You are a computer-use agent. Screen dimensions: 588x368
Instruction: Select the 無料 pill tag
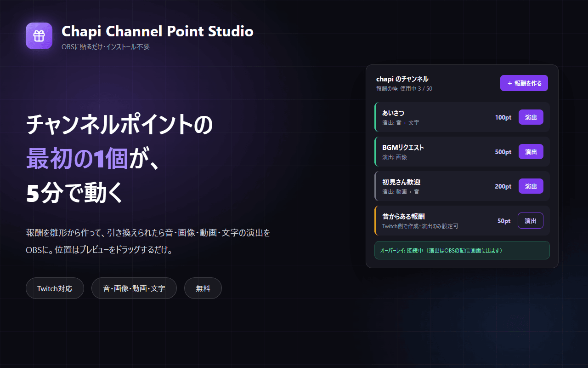tap(203, 288)
